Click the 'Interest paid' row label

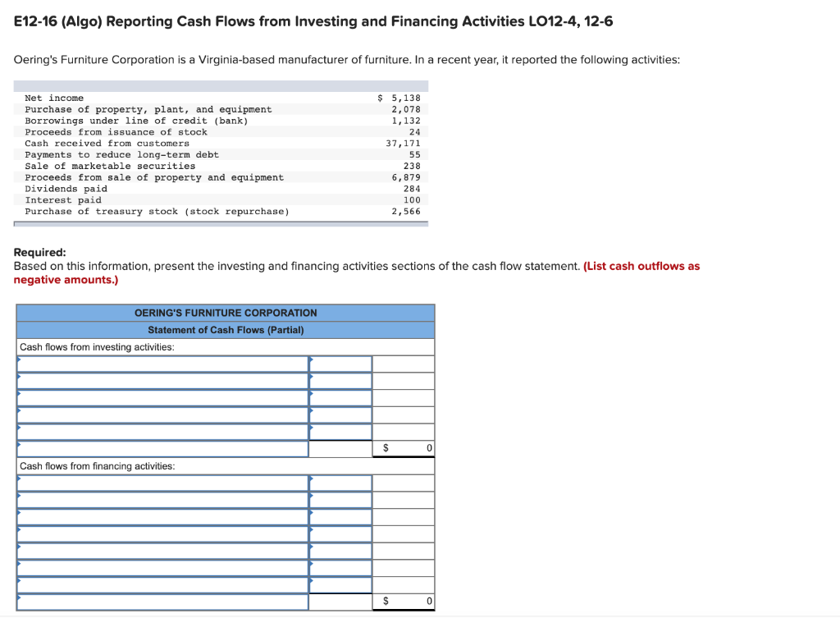(x=63, y=200)
